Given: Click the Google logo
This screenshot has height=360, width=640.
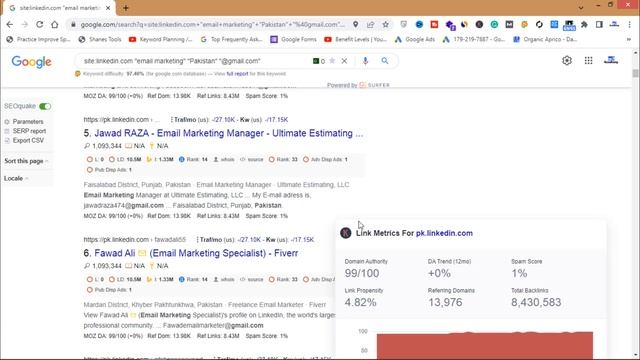Looking at the screenshot, I should [31, 62].
